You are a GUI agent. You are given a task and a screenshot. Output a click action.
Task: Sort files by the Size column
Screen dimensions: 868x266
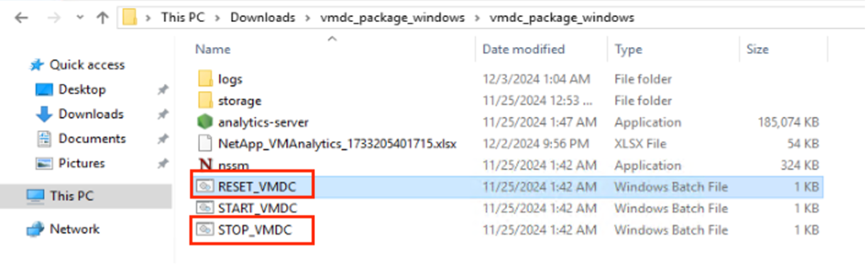coord(757,49)
